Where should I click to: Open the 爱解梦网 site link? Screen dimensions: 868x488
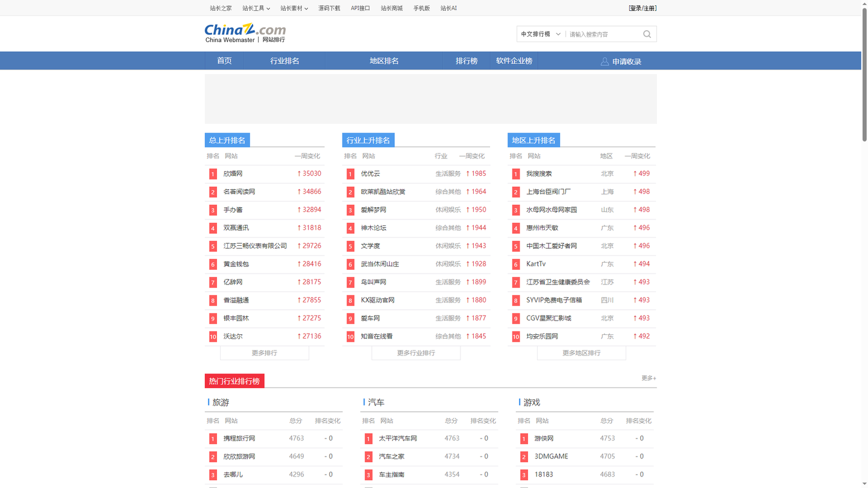(x=374, y=210)
